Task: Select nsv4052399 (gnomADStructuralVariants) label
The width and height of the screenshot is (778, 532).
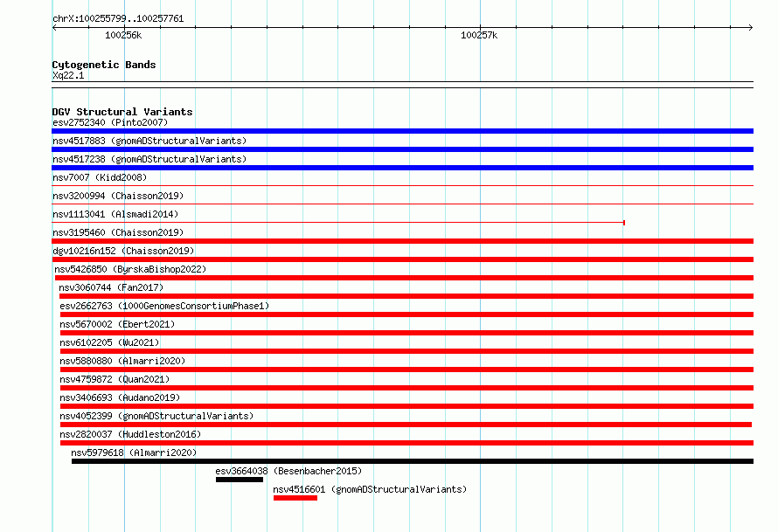Action: 156,416
